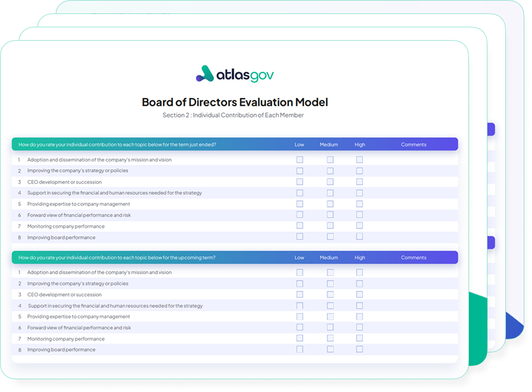Click the 'term just ended' question header

117,144
